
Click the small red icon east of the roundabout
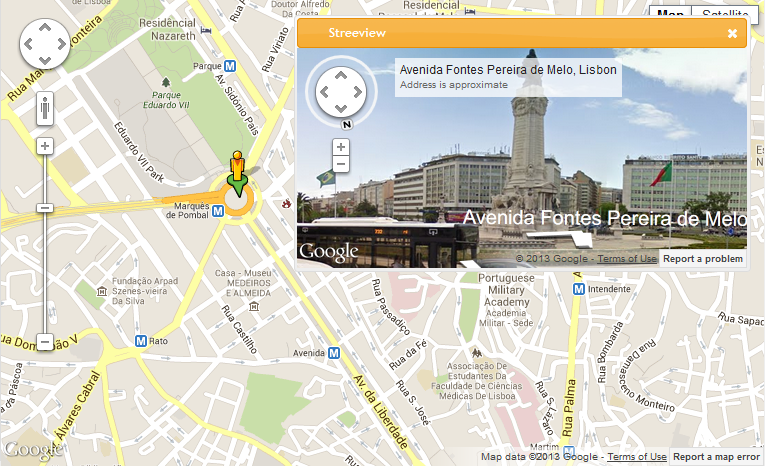286,203
